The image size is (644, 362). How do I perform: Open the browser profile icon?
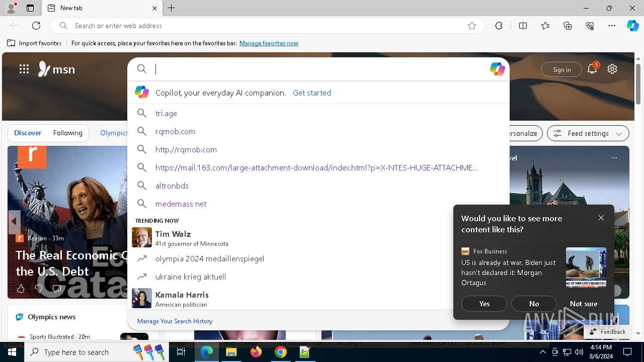(x=11, y=8)
